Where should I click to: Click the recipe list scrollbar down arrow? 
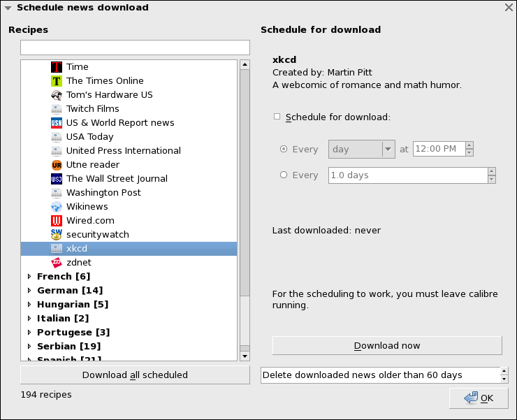(x=245, y=356)
